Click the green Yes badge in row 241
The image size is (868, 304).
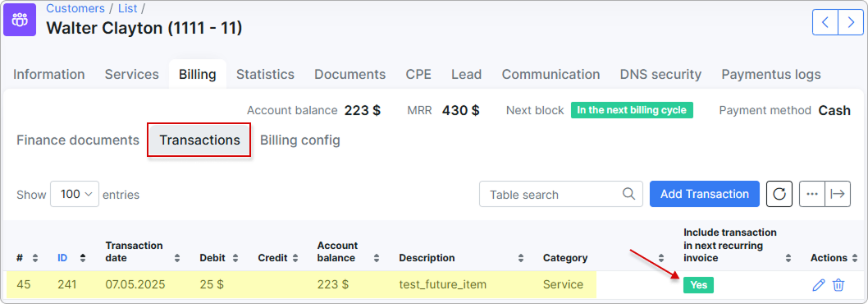[699, 285]
